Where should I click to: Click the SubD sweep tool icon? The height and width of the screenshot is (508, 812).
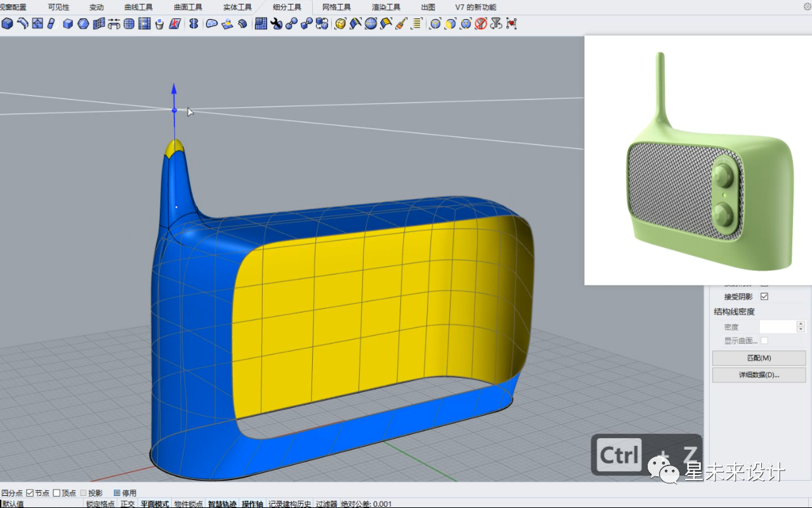[22, 23]
